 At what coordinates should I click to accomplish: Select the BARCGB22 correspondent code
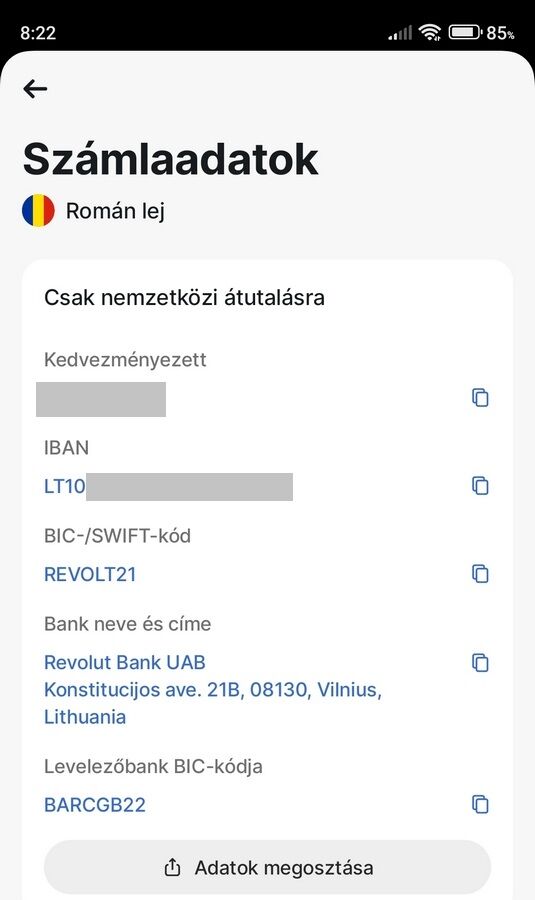click(x=95, y=805)
